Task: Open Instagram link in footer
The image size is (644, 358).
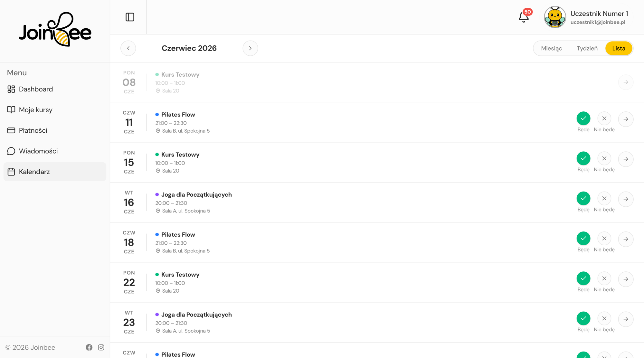Action: coord(101,347)
